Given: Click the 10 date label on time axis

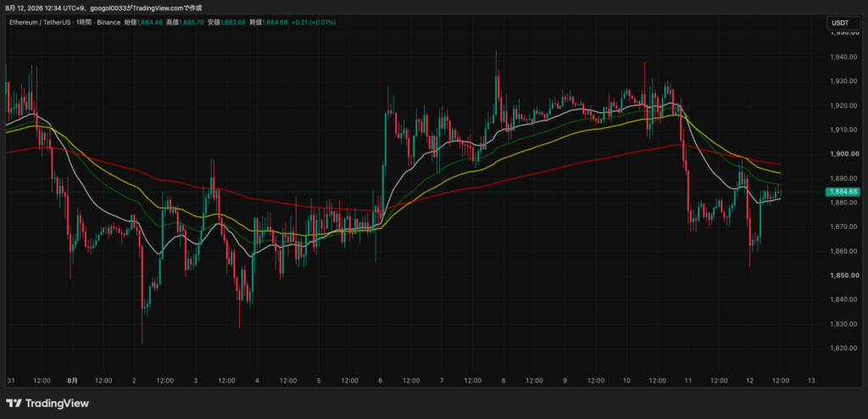Looking at the screenshot, I should click(626, 381).
